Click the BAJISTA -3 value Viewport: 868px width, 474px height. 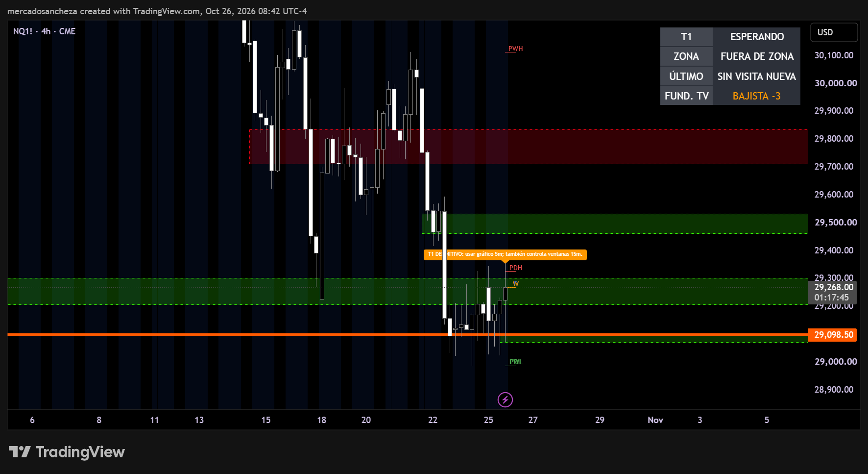(756, 96)
